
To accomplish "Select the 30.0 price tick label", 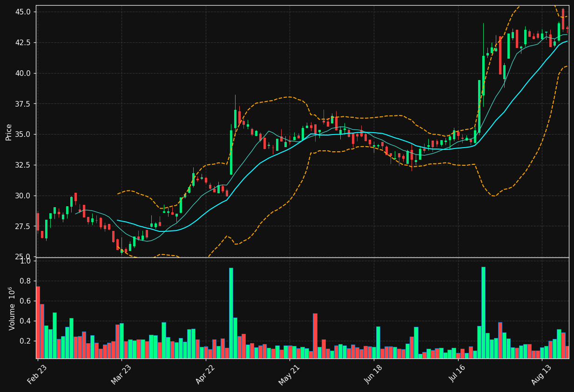I will [23, 196].
